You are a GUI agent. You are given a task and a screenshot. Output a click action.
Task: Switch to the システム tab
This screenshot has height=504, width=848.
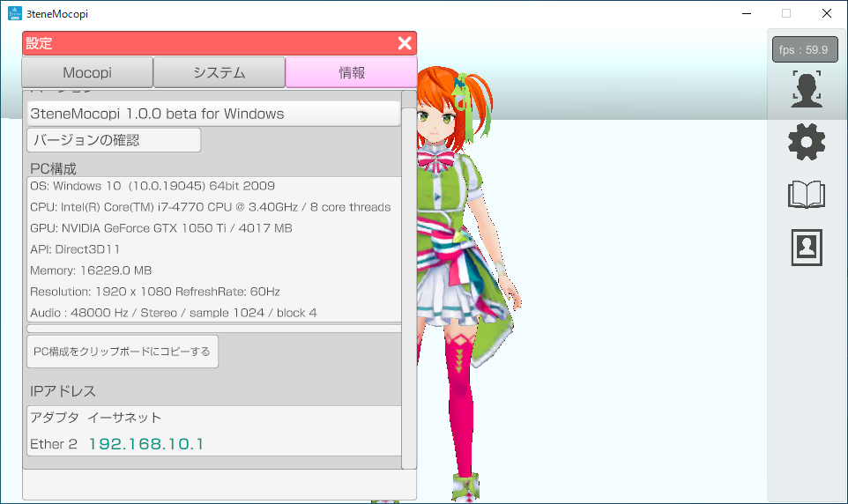click(x=219, y=72)
